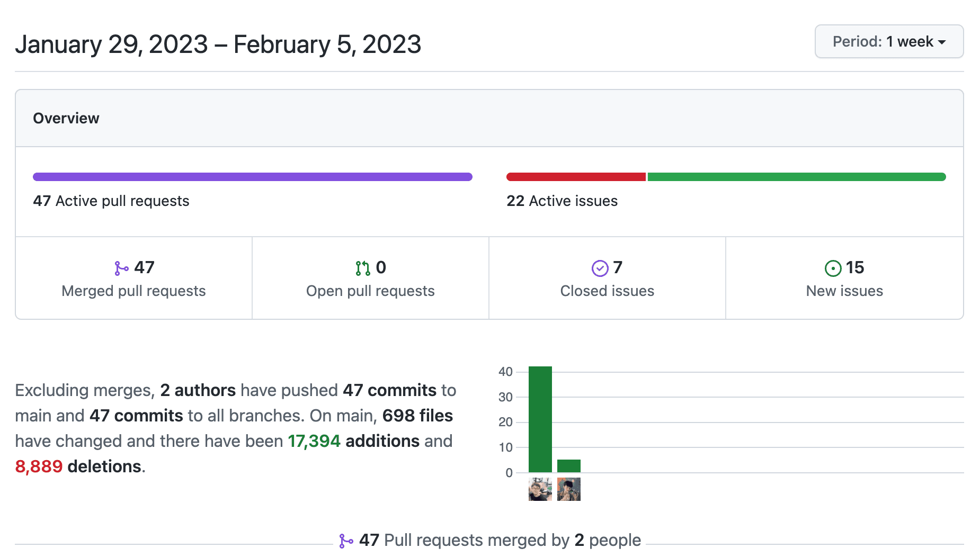Screen dimensions: 980x557
Task: Go to the New issues label
Action: 844,291
